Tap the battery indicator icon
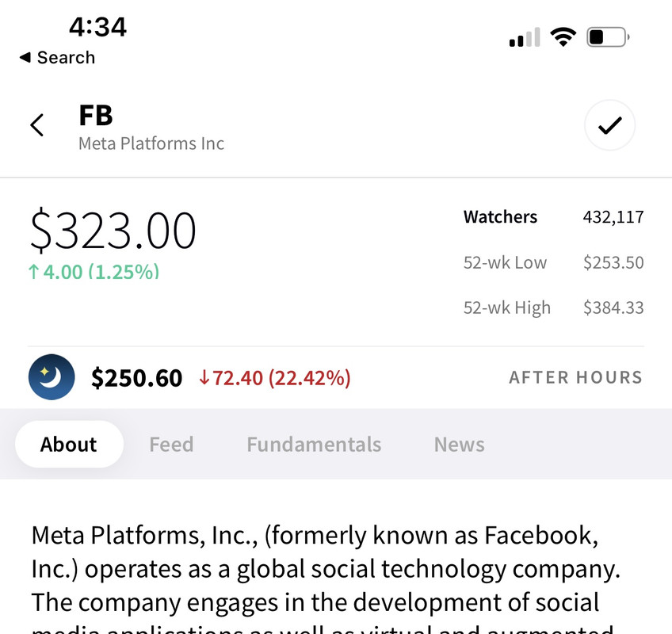Viewport: 672px width, 634px height. 607,37
